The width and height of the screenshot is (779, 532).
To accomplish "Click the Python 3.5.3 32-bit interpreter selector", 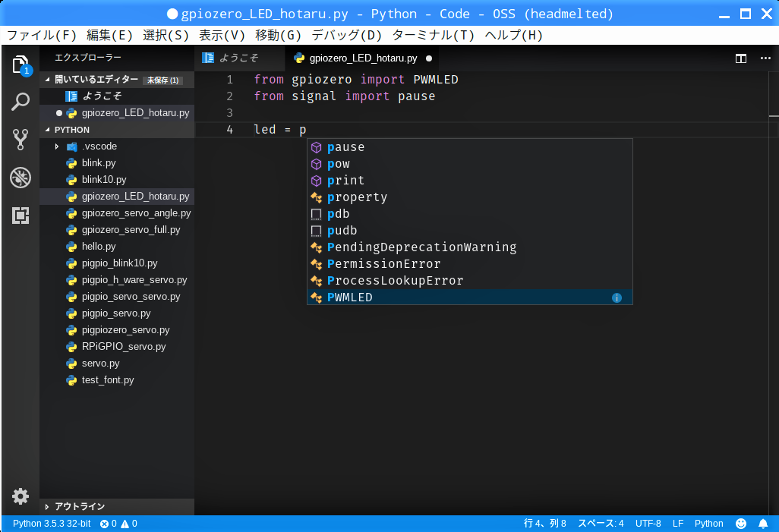I will coord(52,524).
